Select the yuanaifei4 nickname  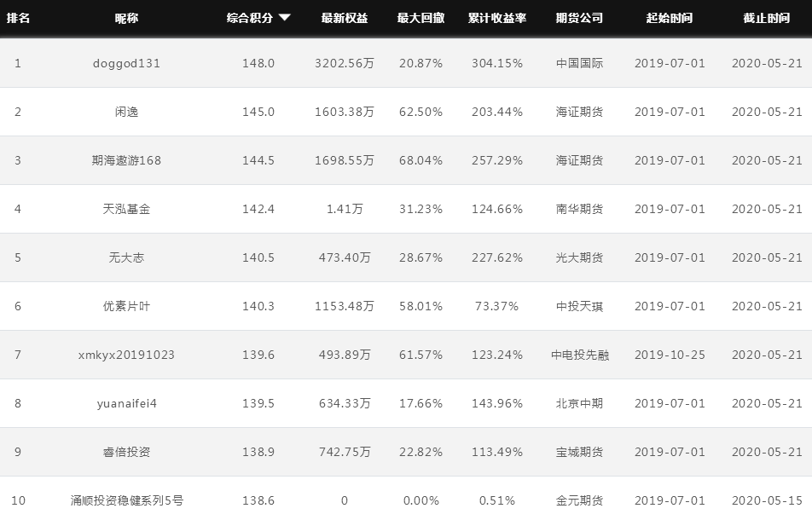click(126, 403)
